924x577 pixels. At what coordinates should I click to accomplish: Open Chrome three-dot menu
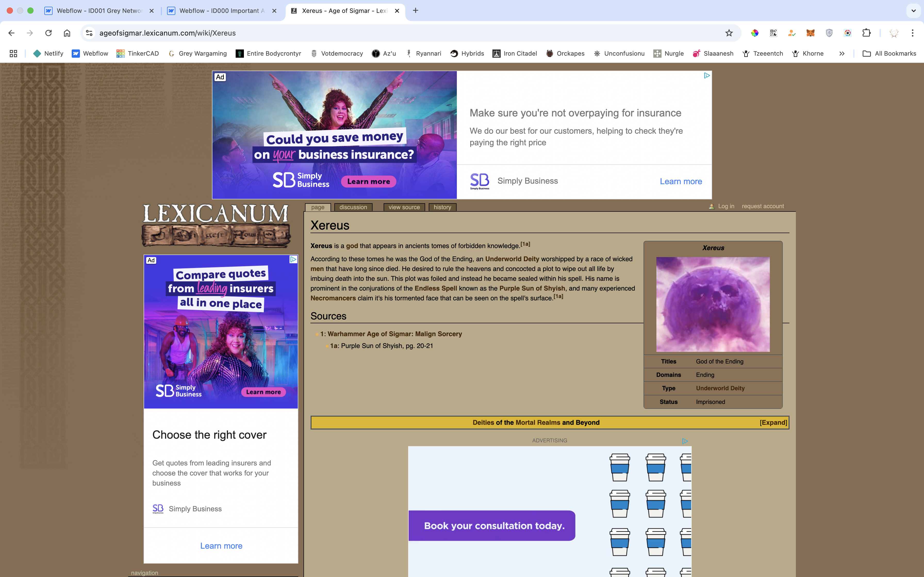click(x=913, y=33)
